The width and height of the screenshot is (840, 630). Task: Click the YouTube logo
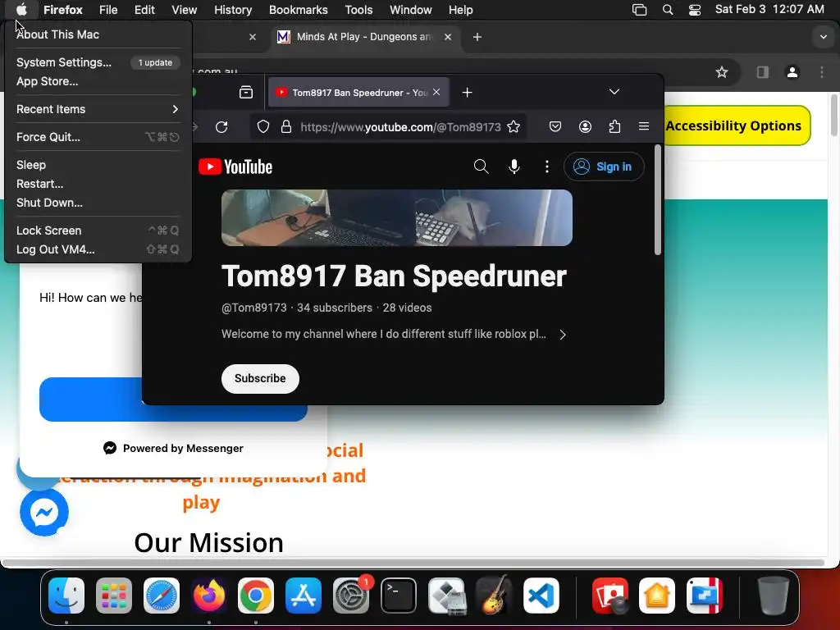pos(235,167)
